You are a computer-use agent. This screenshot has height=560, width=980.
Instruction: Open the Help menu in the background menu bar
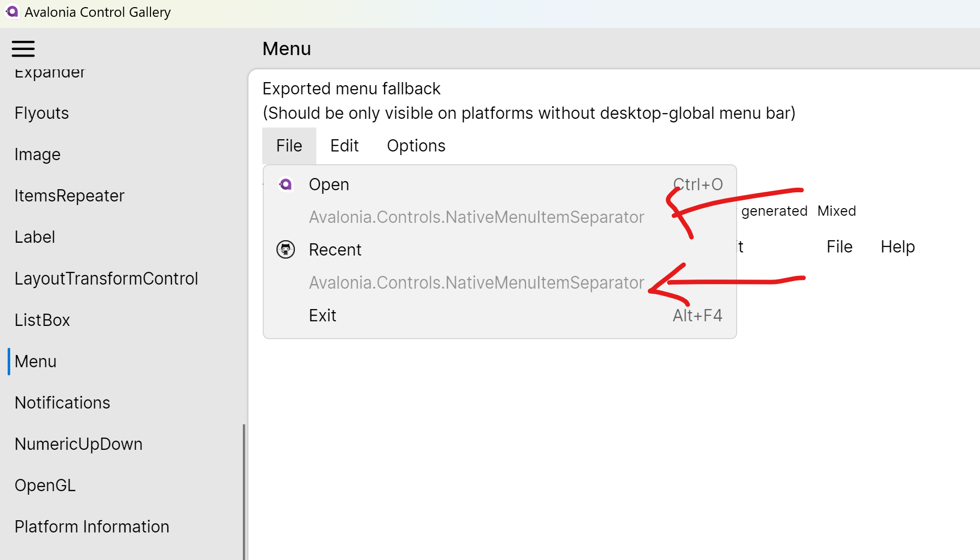[897, 246]
